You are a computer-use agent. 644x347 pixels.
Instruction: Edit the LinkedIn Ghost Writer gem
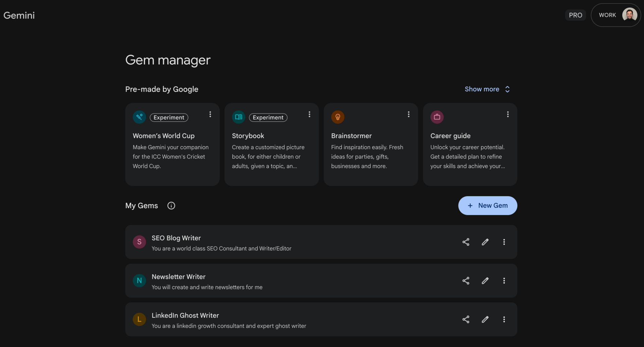pos(485,320)
